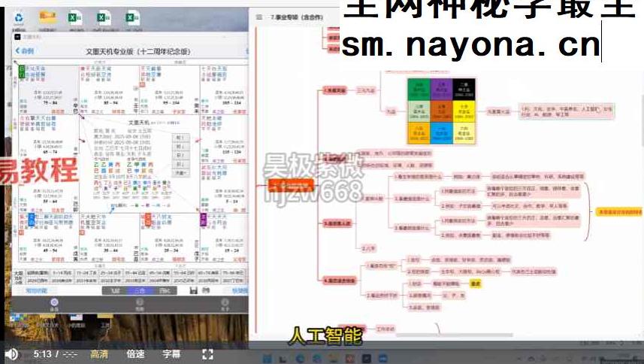Open the third Excel file on the desktop
Image resolution: width=644 pixels, height=364 pixels.
[132, 19]
